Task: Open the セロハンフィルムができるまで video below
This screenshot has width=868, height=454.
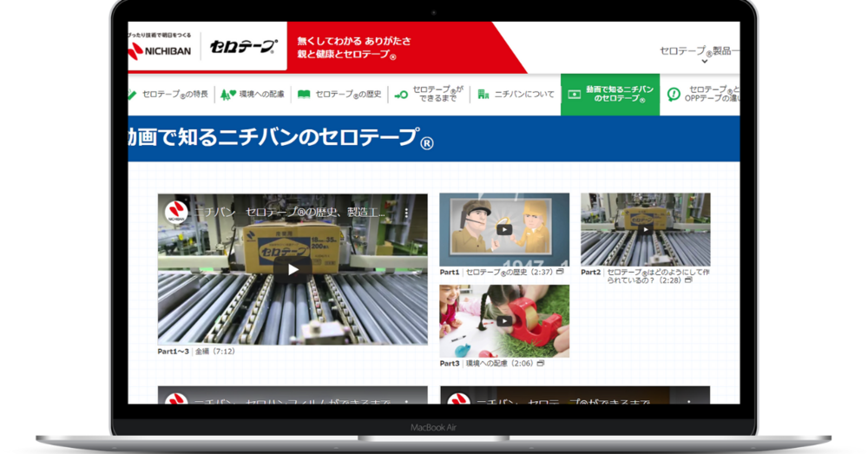Action: click(293, 395)
